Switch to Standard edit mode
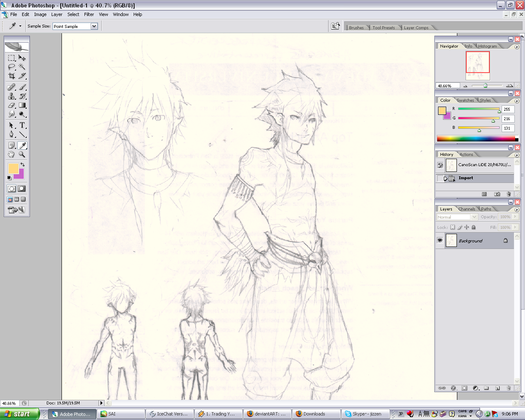Viewport: 525px width, 420px height. 11,189
